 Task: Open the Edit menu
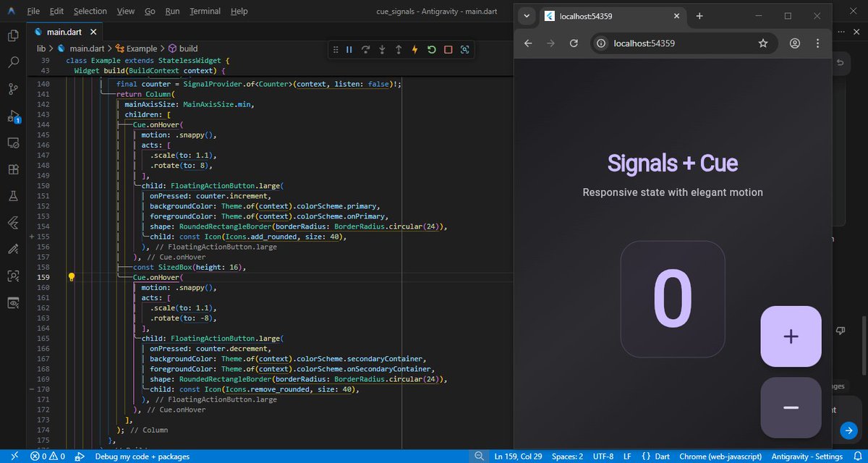pyautogui.click(x=57, y=11)
